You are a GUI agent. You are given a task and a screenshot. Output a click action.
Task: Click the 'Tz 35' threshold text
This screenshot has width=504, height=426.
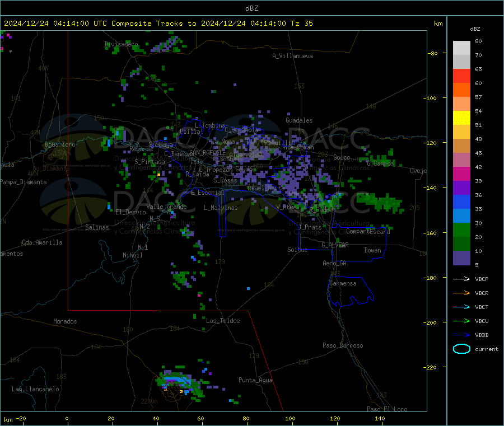coord(301,24)
